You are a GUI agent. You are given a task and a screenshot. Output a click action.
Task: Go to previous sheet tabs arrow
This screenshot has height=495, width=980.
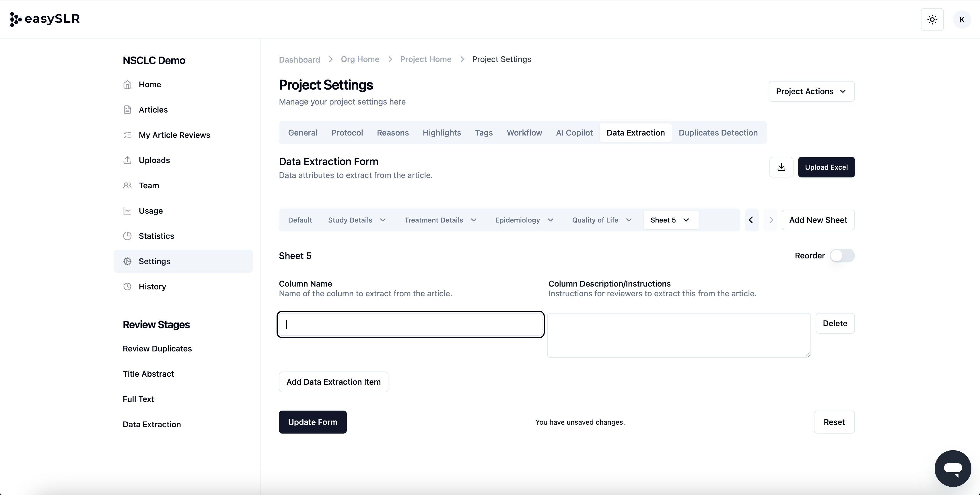pos(751,220)
